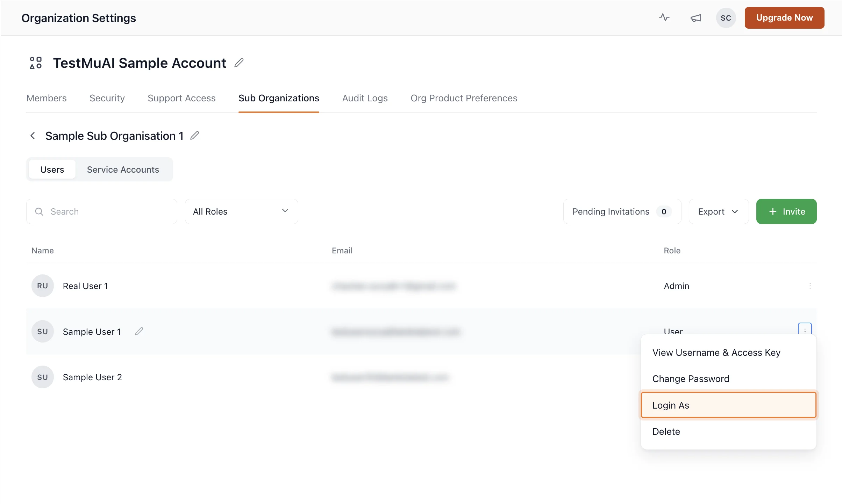Choose Change Password from the menu
The image size is (842, 504).
tap(728, 379)
